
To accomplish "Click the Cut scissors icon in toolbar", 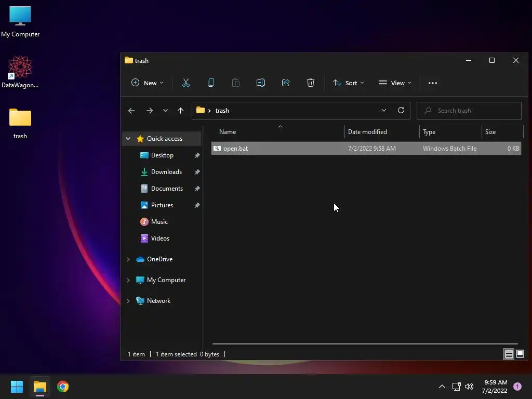I will pyautogui.click(x=185, y=83).
